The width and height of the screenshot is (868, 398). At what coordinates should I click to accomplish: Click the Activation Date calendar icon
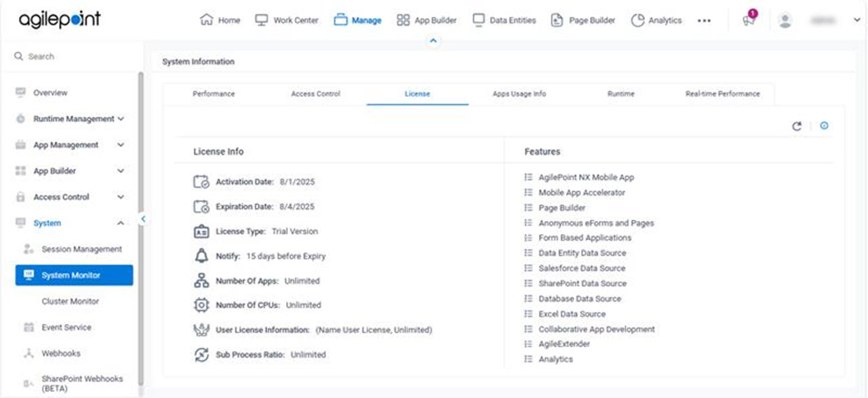[x=201, y=182]
